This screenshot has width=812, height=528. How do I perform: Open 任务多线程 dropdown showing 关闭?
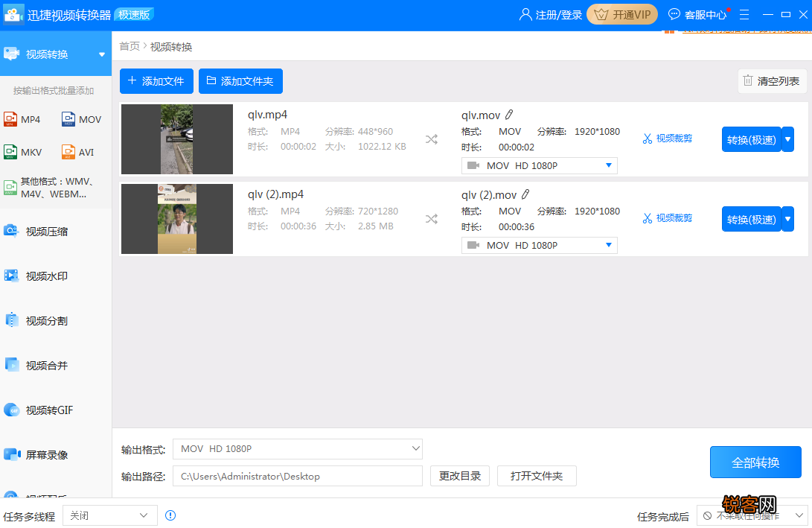click(110, 515)
